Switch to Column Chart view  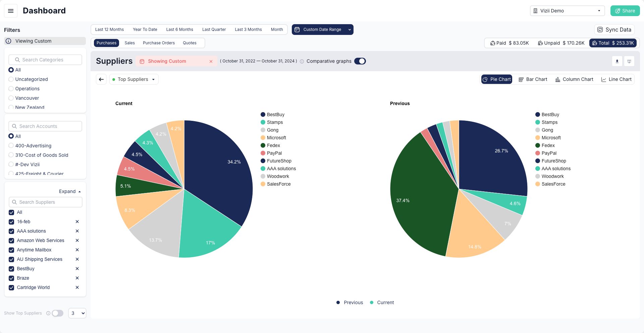point(574,79)
